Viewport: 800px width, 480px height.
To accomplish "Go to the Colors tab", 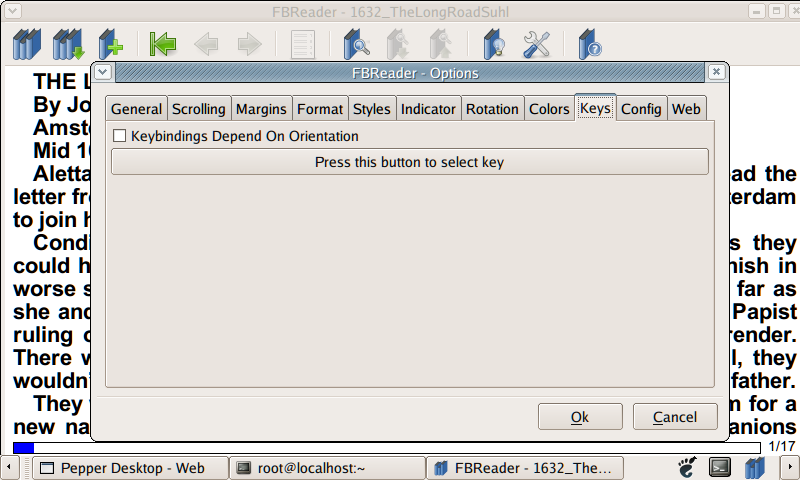I will click(549, 109).
